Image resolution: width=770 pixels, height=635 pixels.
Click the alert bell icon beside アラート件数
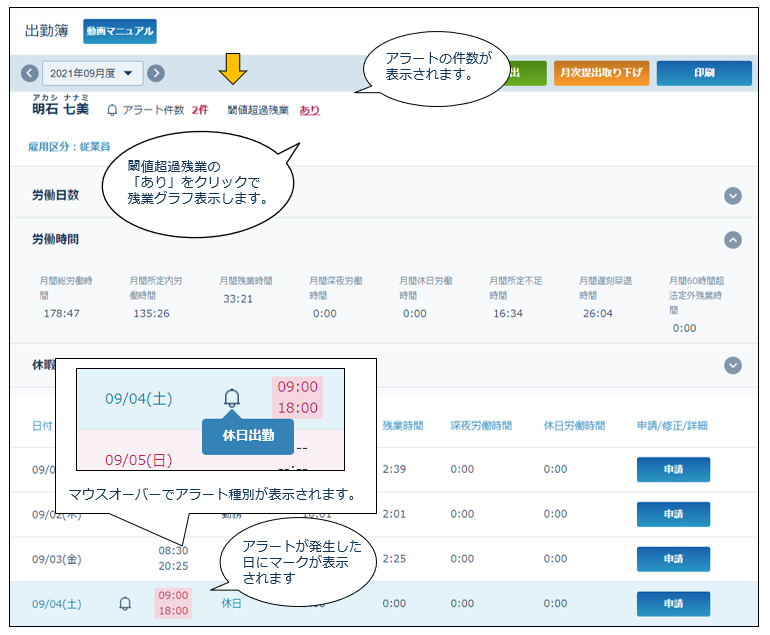(x=112, y=110)
